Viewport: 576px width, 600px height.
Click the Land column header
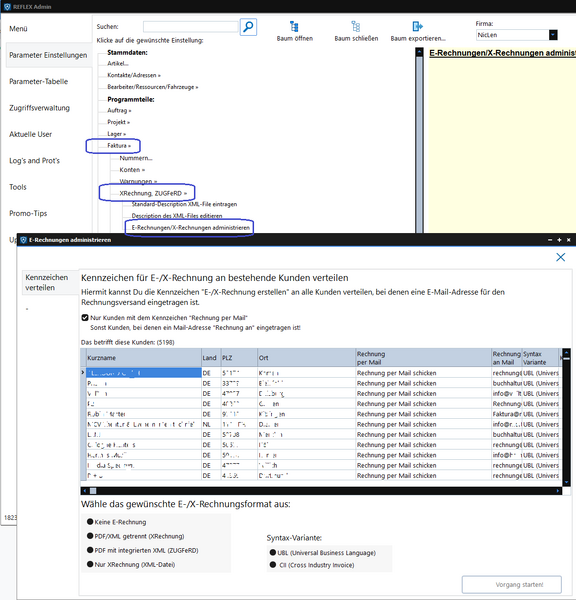click(x=211, y=358)
